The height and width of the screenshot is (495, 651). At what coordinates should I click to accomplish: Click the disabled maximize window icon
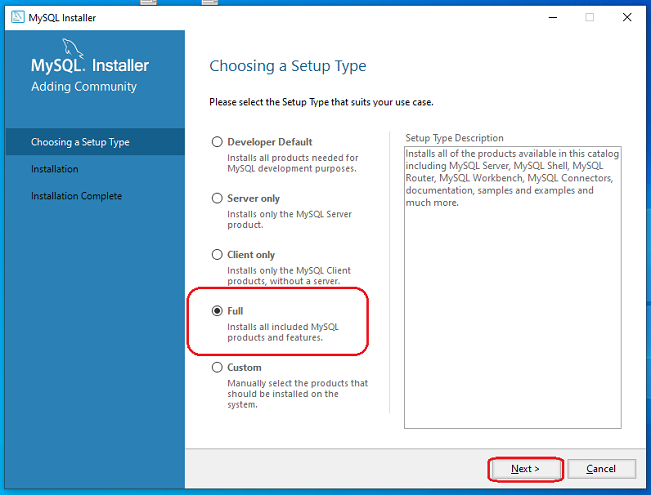coord(590,17)
